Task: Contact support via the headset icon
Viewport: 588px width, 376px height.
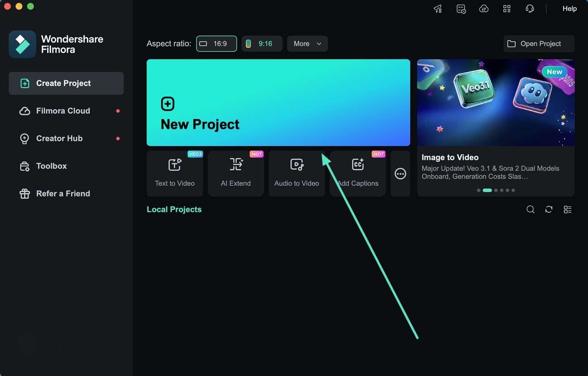Action: (x=530, y=9)
